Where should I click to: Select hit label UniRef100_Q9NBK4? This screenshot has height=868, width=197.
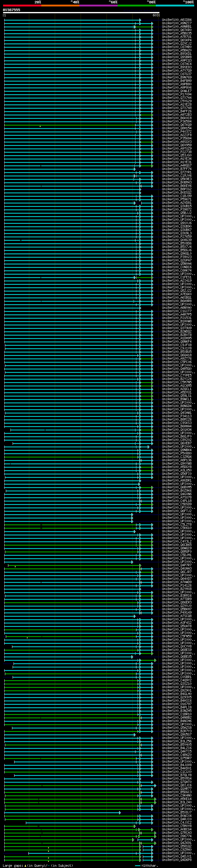(177, 450)
